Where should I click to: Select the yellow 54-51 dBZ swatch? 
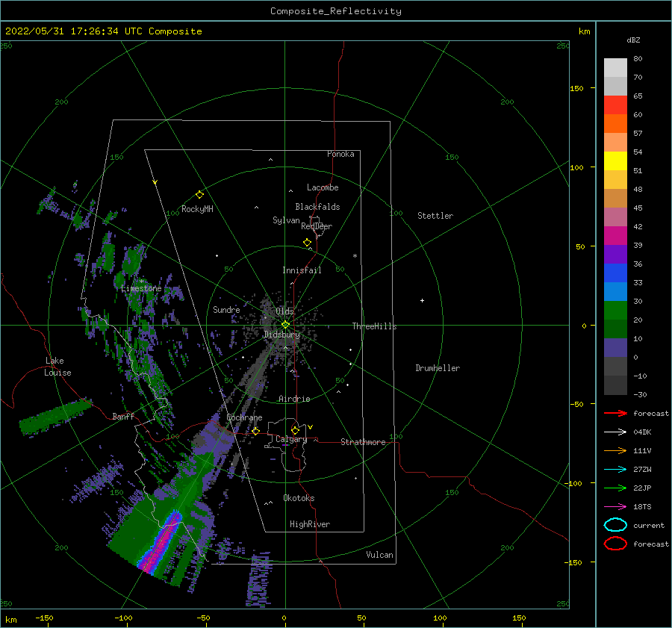point(615,161)
